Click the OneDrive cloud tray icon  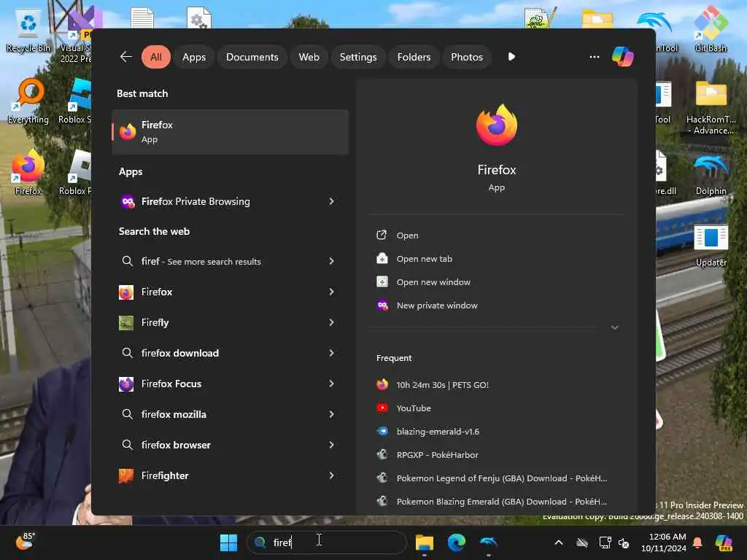[582, 542]
